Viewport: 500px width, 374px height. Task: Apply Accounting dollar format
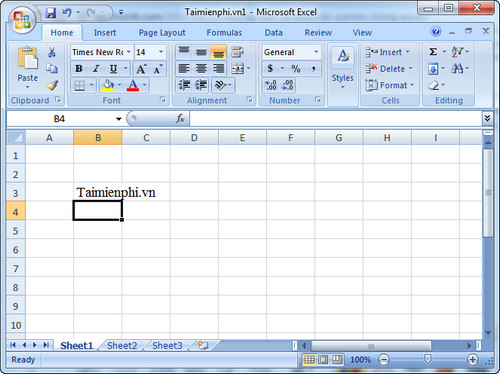point(270,69)
